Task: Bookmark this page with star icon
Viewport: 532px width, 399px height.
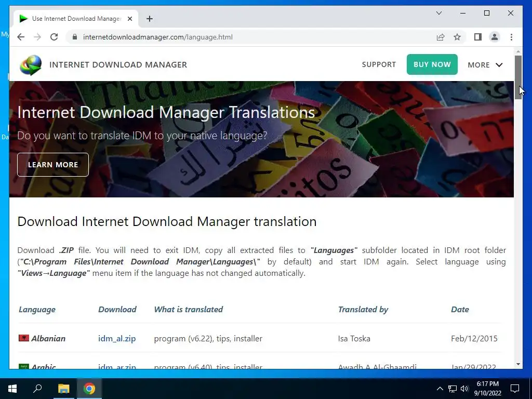Action: click(457, 37)
